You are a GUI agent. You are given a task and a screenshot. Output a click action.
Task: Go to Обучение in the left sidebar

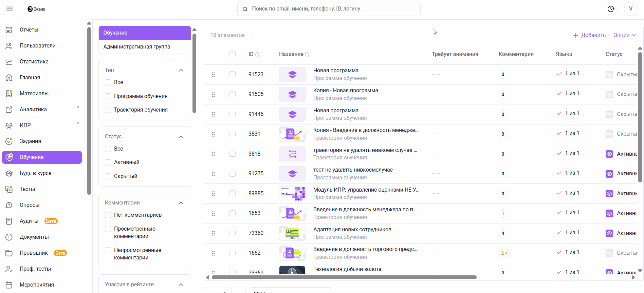pyautogui.click(x=42, y=157)
